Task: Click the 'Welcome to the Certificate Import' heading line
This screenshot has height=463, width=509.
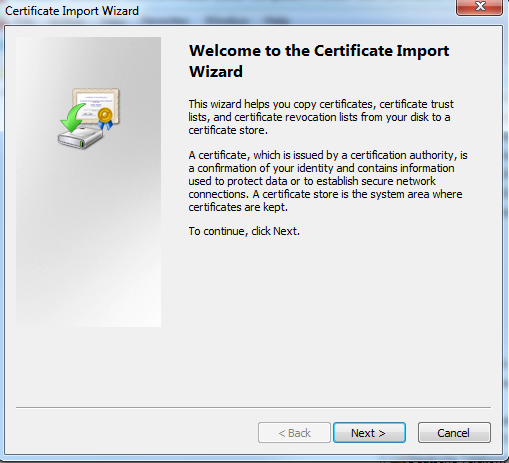Action: tap(319, 51)
